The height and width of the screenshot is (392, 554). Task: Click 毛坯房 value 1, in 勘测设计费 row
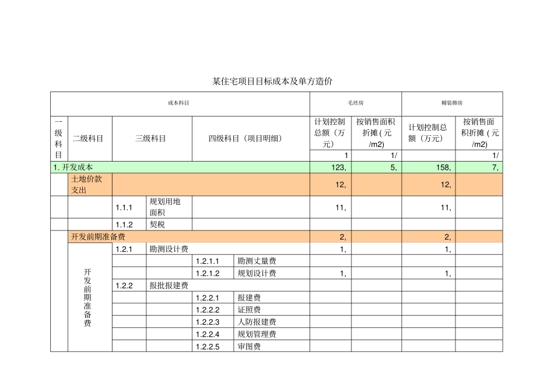[343, 249]
